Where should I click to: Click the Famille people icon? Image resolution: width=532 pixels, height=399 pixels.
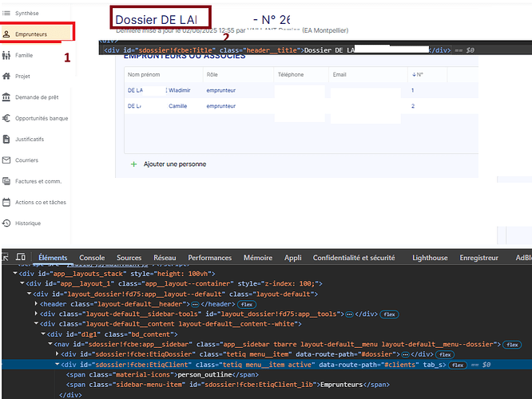click(6, 55)
